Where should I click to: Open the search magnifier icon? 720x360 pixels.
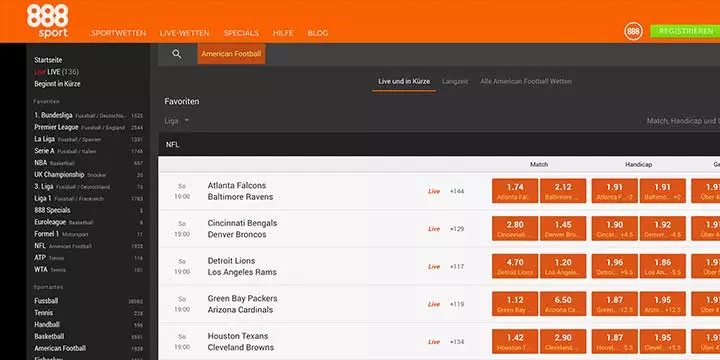[177, 54]
